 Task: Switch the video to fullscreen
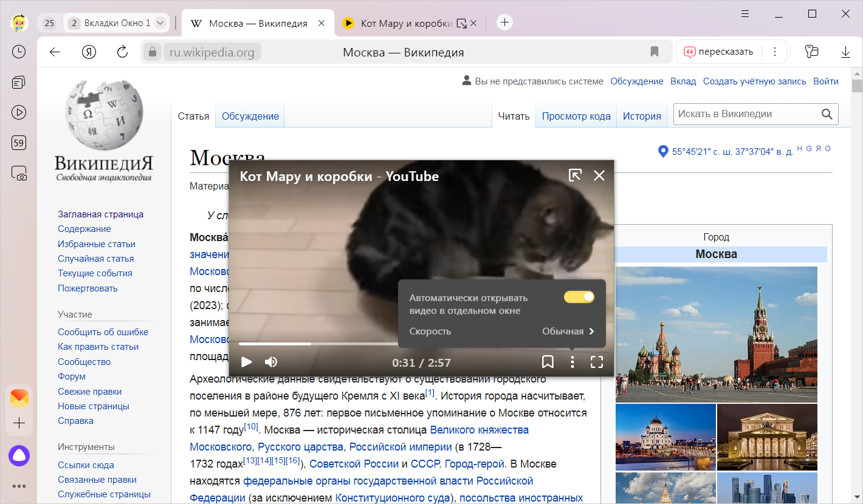tap(597, 363)
